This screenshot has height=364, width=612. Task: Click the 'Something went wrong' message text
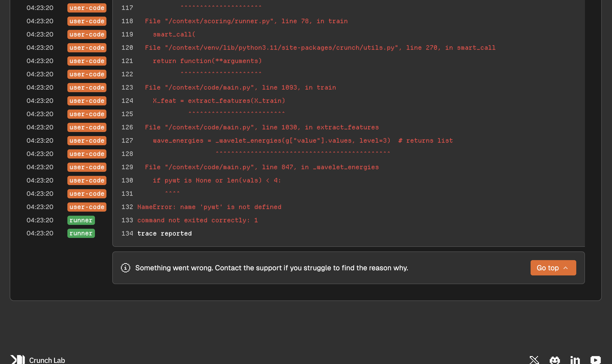point(272,268)
